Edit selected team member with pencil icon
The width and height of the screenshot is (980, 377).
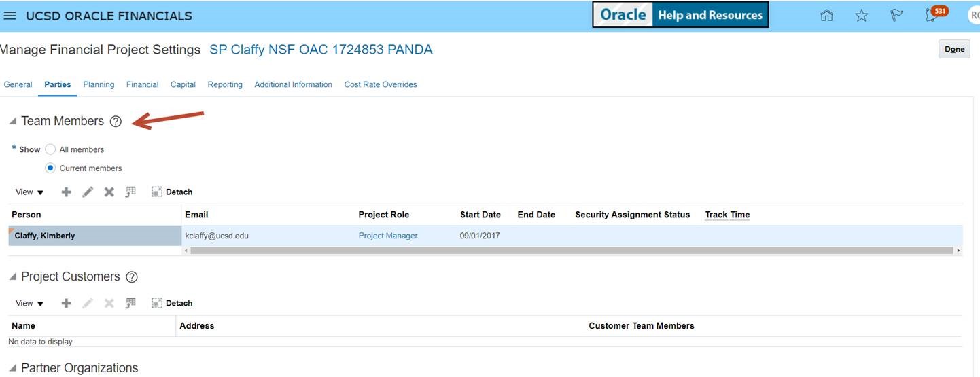tap(88, 192)
